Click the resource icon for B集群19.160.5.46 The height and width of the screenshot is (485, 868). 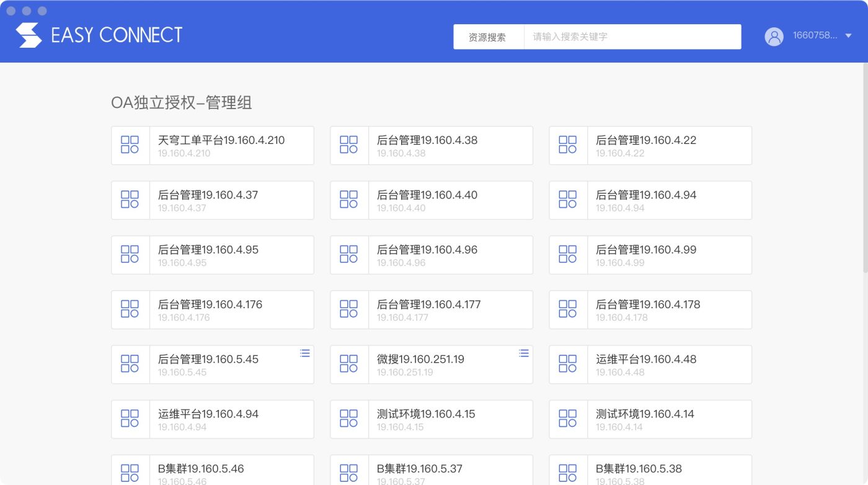[x=130, y=472]
